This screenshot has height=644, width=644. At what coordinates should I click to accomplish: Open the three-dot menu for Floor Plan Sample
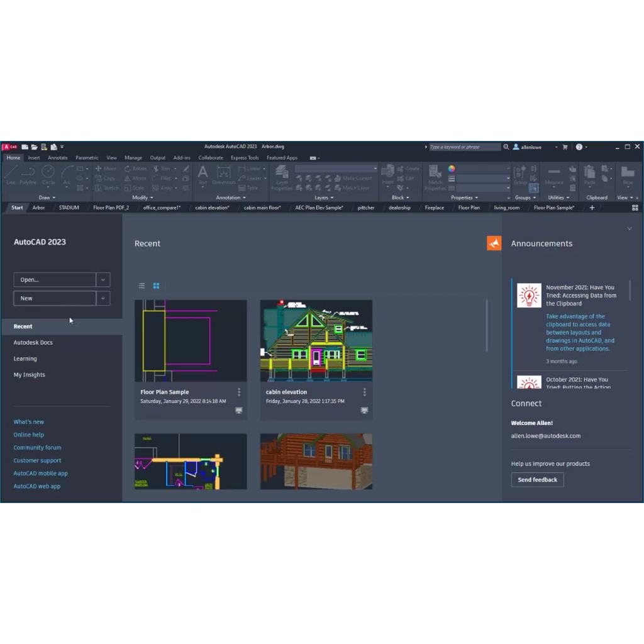[x=239, y=392]
